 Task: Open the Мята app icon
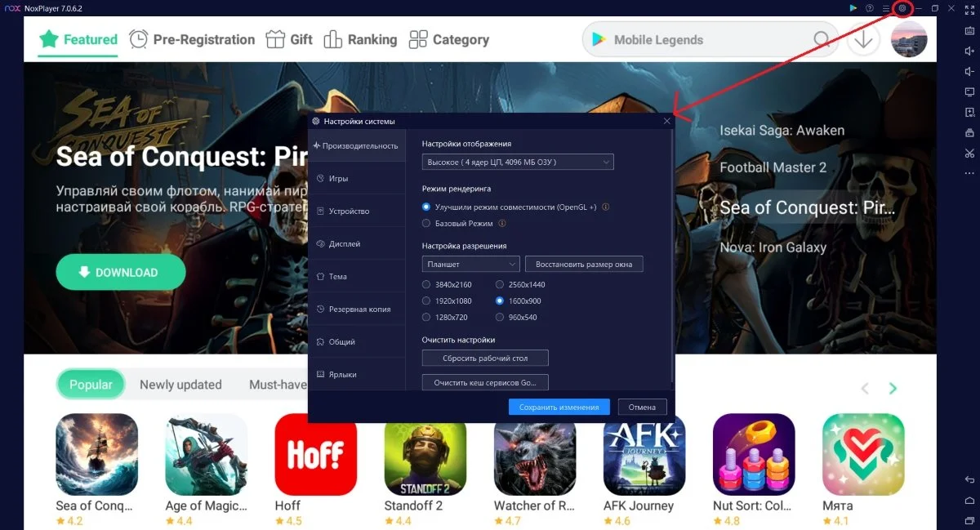863,454
